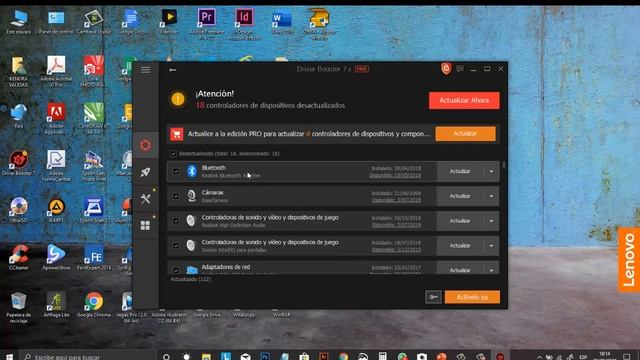Click the yellow attention warning icon

click(178, 99)
